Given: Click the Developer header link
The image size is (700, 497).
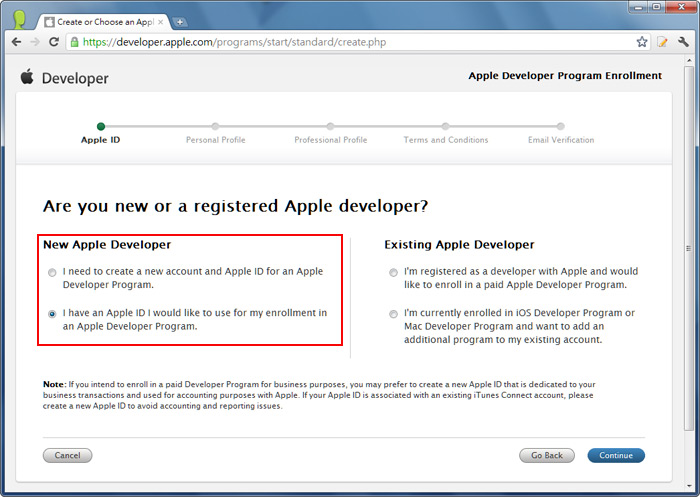Looking at the screenshot, I should (75, 79).
